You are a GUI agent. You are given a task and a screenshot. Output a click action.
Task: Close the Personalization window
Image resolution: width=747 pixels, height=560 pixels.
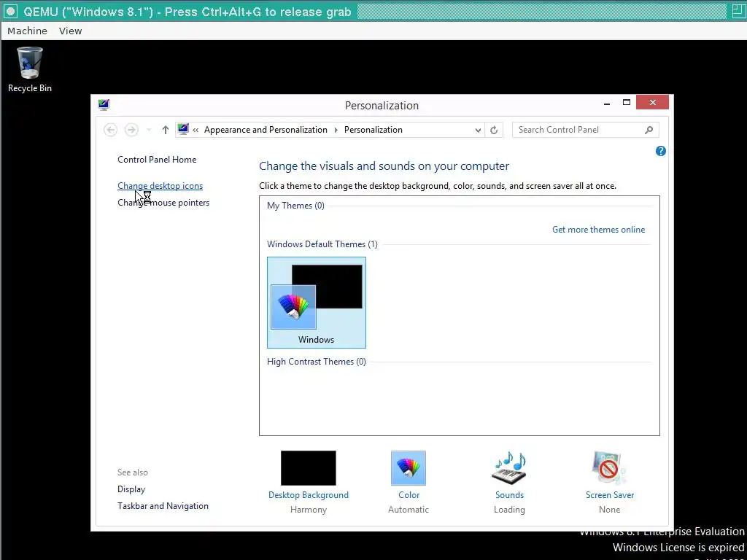point(652,102)
